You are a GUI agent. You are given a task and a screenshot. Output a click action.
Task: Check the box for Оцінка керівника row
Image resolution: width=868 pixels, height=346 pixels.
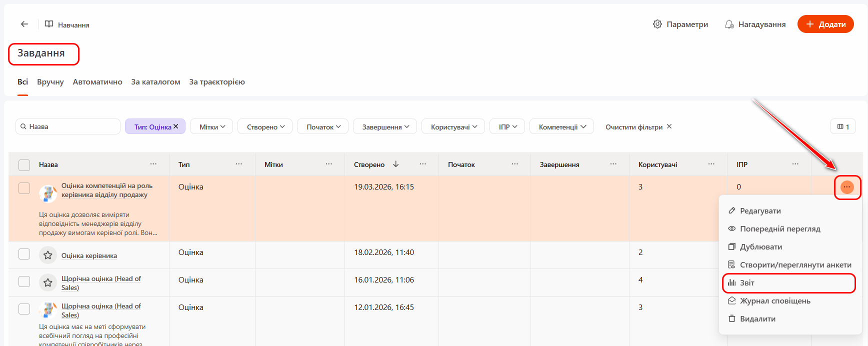(24, 254)
